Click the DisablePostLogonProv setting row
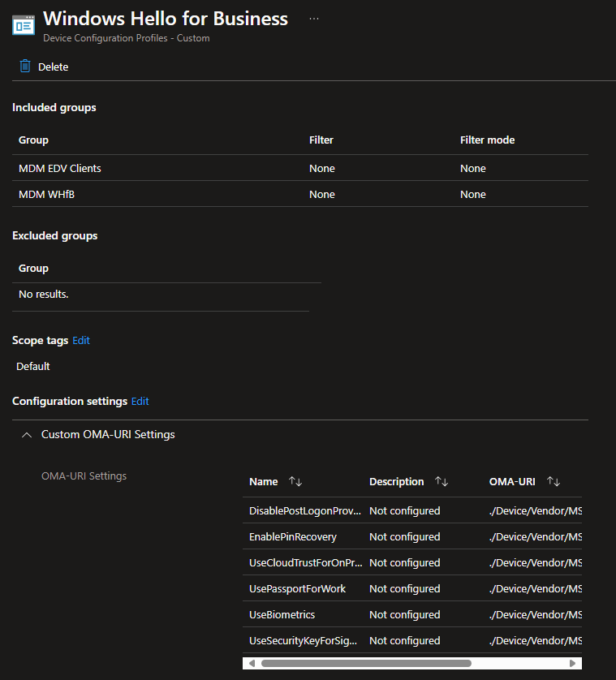 tap(305, 511)
